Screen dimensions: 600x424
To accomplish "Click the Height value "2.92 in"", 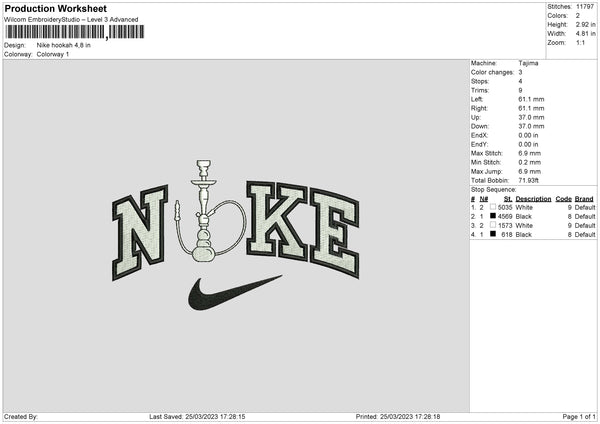I will click(x=585, y=24).
